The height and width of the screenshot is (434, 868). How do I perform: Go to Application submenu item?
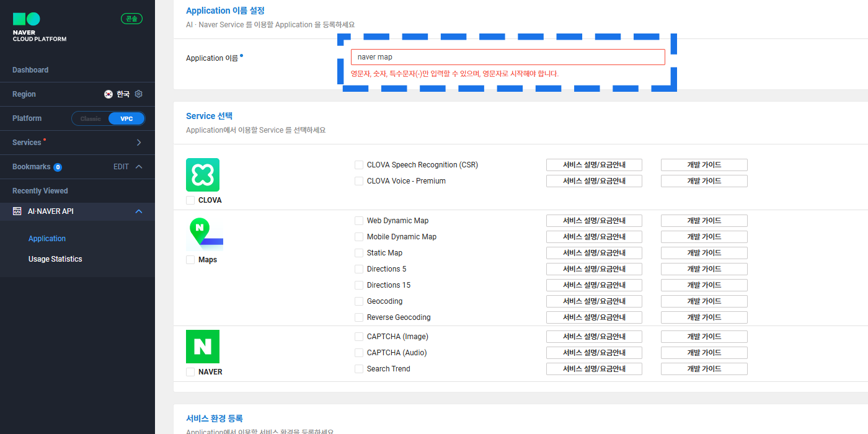pyautogui.click(x=47, y=239)
